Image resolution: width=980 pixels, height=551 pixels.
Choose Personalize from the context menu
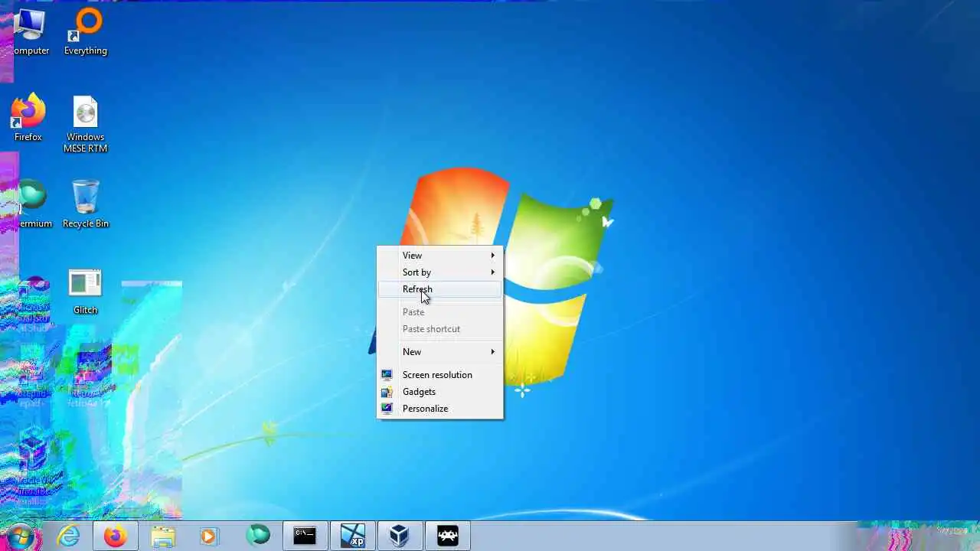click(440, 409)
